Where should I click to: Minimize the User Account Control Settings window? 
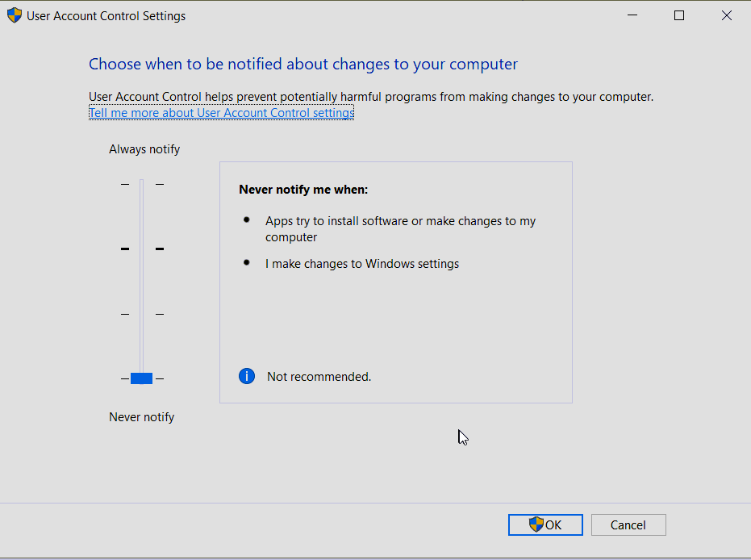tap(632, 15)
